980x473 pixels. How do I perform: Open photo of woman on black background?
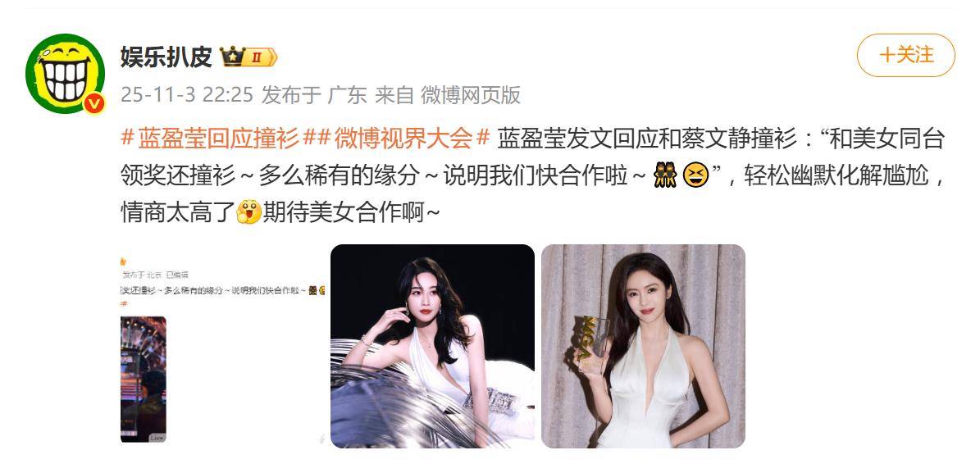tap(432, 346)
